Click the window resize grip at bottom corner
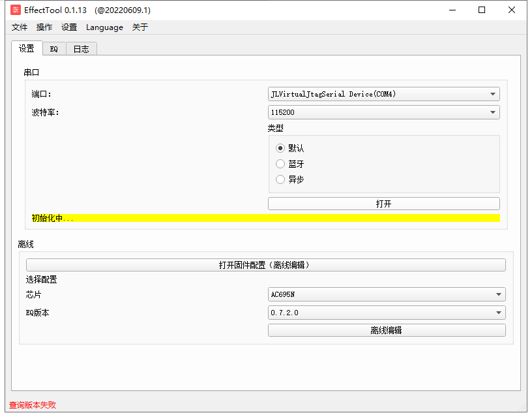532x417 pixels. [523, 408]
